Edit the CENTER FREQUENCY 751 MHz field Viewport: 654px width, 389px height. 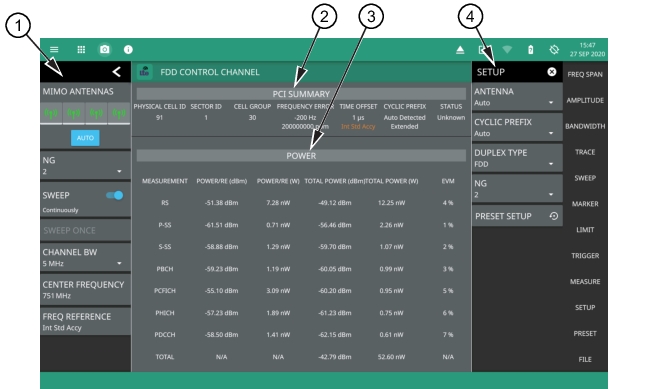click(x=85, y=289)
